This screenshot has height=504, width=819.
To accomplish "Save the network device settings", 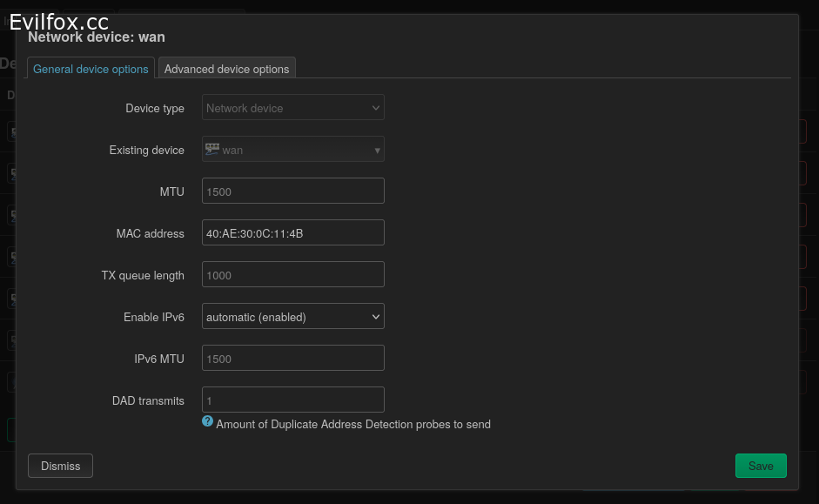I will coord(760,466).
